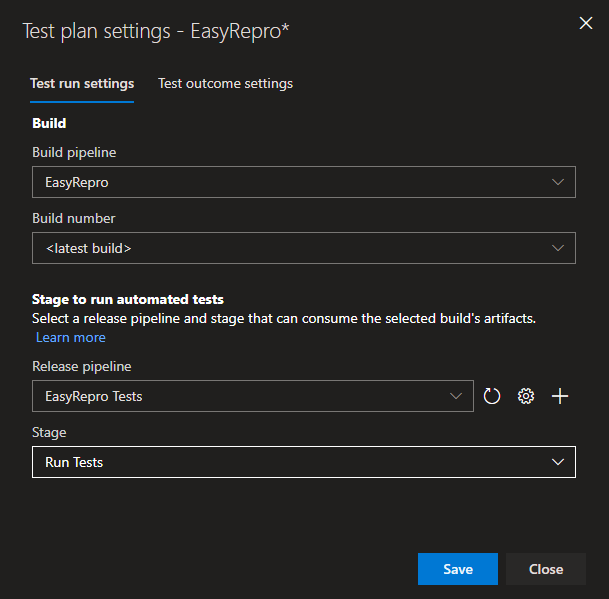Screen dimensions: 609x599
Task: Click the Test plan settings dialog title
Action: click(x=156, y=31)
